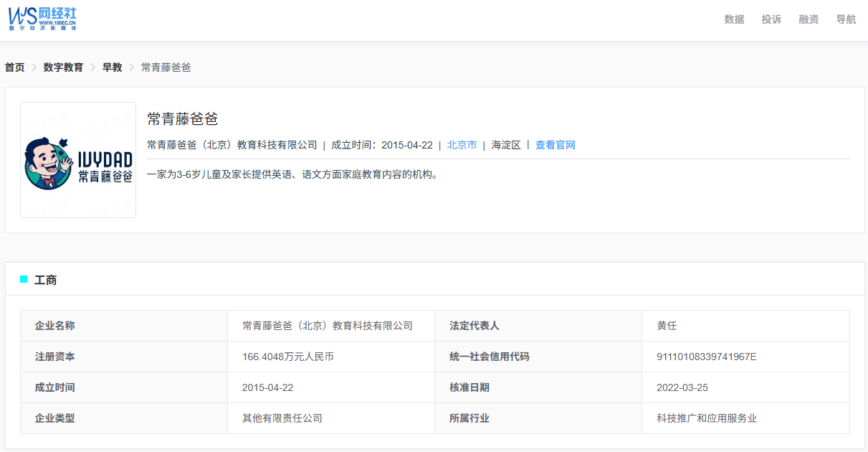Open the 导航 menu item

846,19
